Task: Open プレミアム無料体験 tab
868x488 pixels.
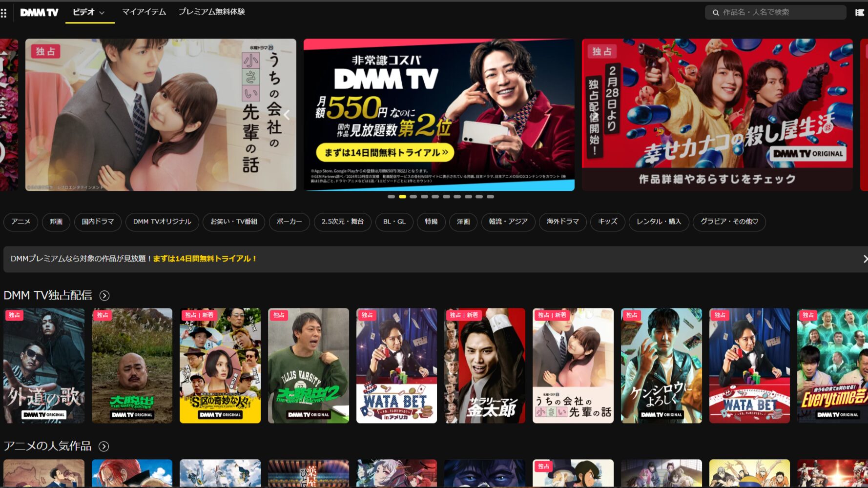Action: [x=211, y=12]
